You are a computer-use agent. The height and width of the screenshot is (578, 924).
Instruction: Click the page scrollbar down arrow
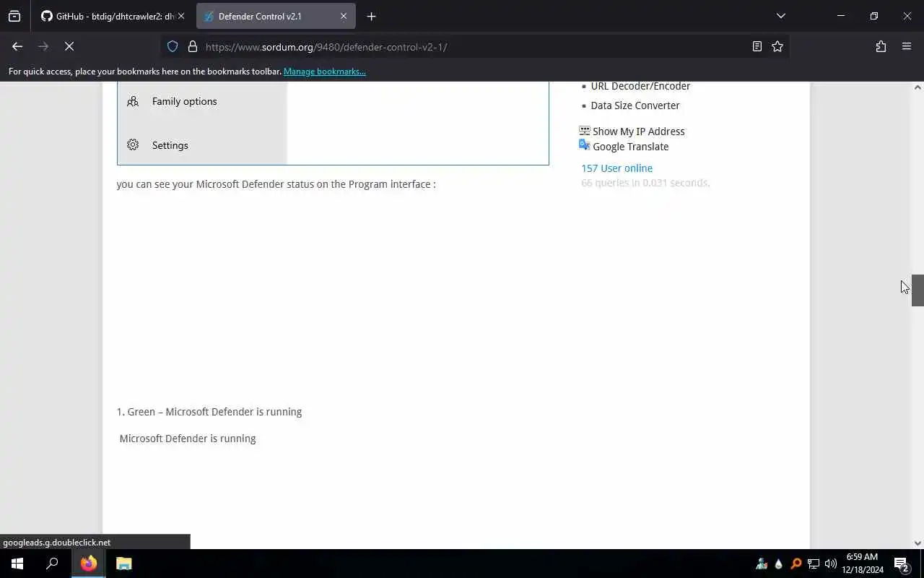coord(918,543)
